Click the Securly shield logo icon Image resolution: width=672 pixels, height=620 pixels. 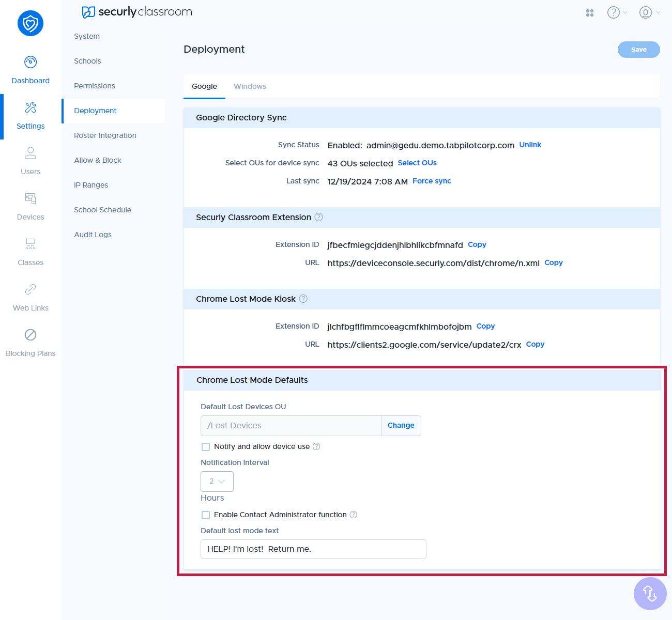tap(30, 23)
